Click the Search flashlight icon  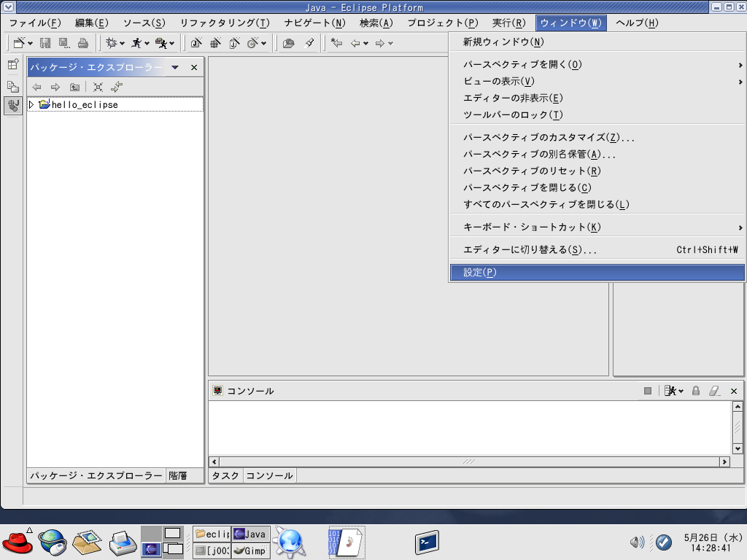309,43
